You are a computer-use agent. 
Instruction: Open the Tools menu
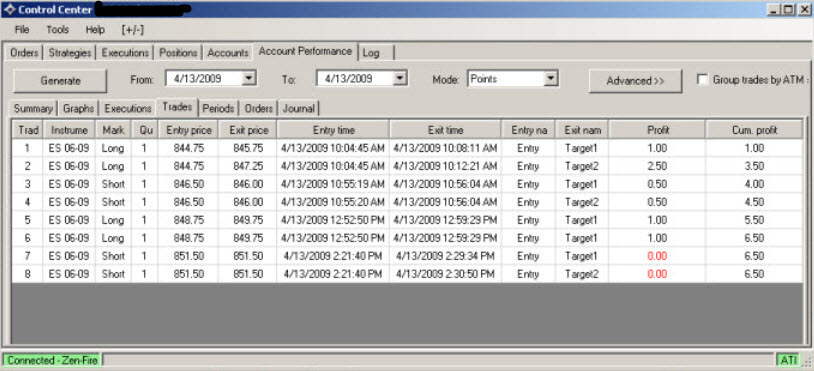click(58, 30)
